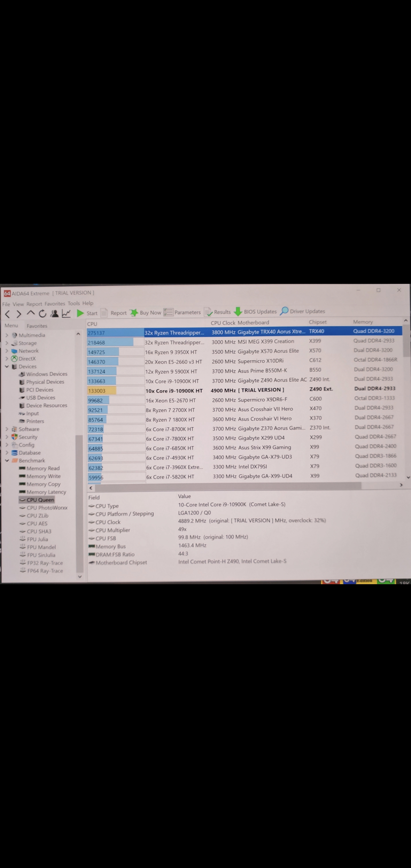Open the Tools menu
This screenshot has width=411, height=868.
tap(74, 303)
